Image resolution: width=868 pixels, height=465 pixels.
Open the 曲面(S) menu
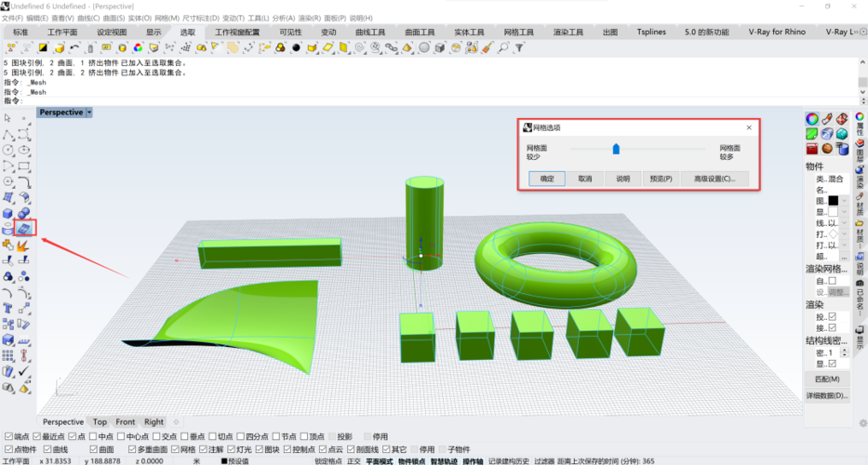(114, 18)
